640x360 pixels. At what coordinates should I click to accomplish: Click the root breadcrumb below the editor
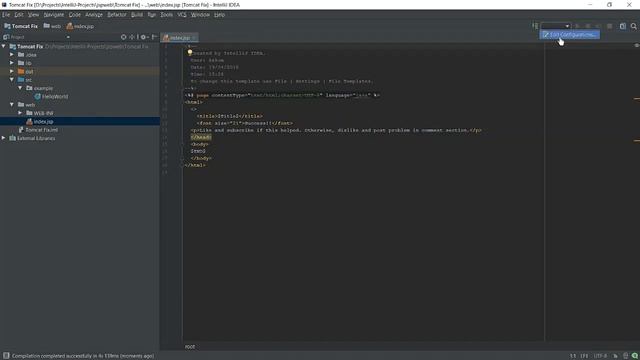pos(190,347)
